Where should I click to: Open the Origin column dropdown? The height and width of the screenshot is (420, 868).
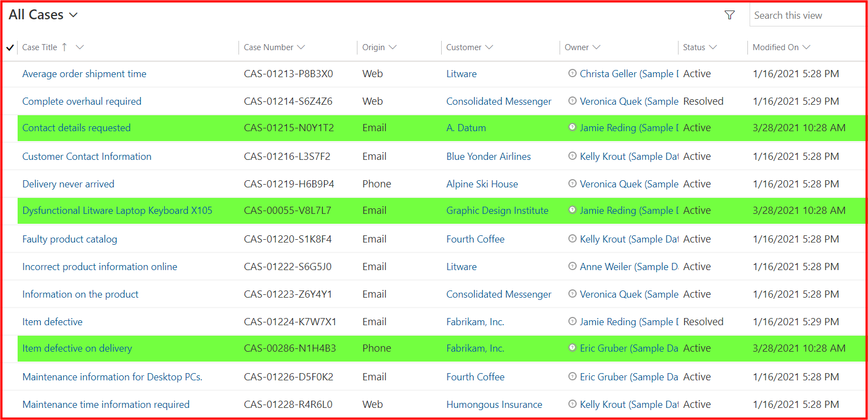(393, 47)
